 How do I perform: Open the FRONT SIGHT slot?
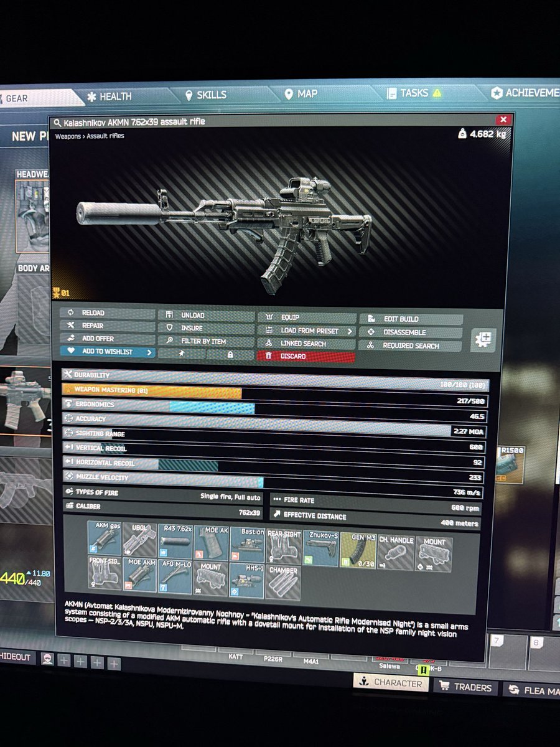click(x=104, y=573)
